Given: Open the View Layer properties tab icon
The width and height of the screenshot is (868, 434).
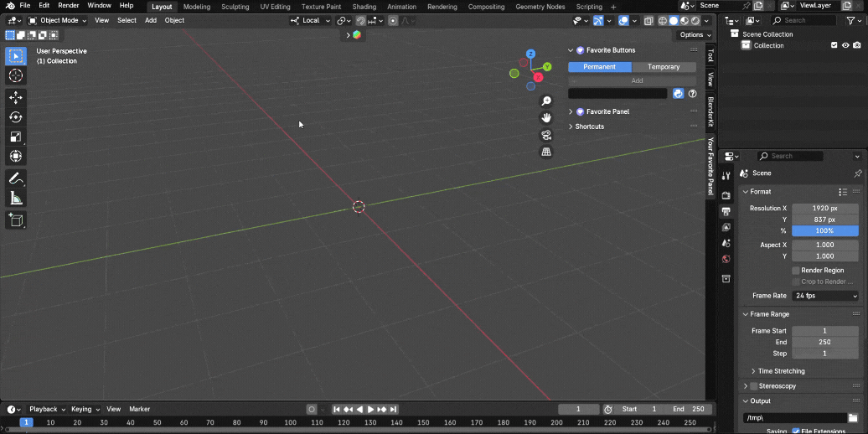Looking at the screenshot, I should tap(726, 228).
